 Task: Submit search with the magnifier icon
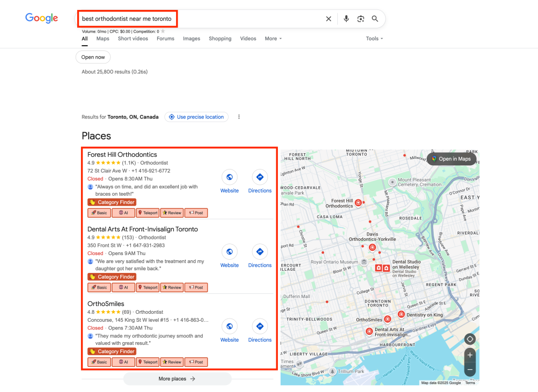375,19
